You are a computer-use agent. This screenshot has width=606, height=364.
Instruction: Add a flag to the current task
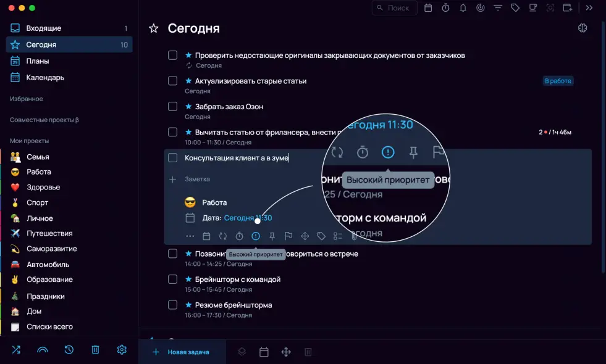[x=288, y=236]
